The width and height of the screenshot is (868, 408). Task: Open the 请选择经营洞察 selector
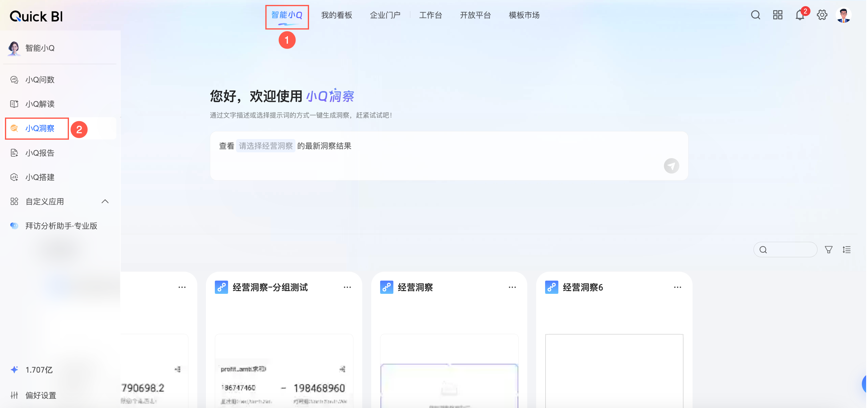[x=266, y=146]
